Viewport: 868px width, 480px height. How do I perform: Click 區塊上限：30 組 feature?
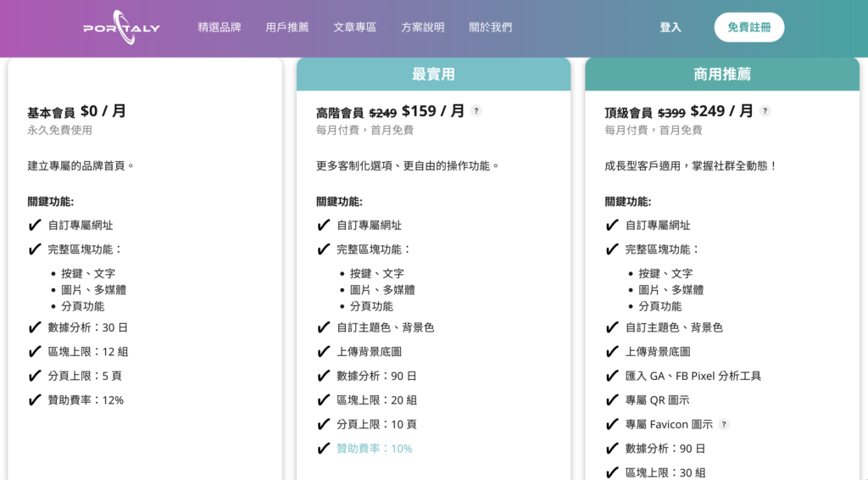coord(665,473)
